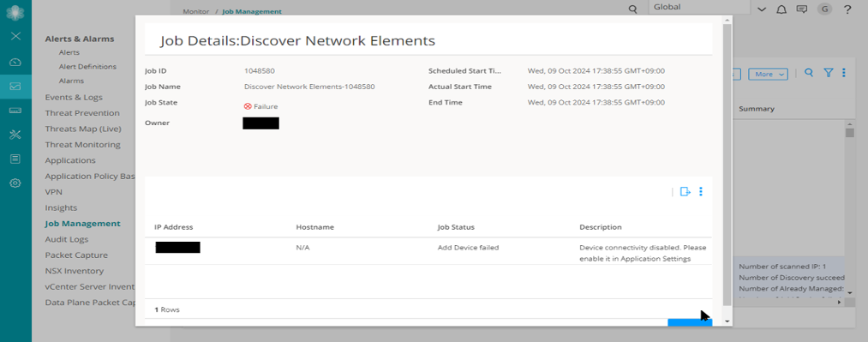The height and width of the screenshot is (342, 868).
Task: Click the job list filter funnel icon
Action: (828, 73)
